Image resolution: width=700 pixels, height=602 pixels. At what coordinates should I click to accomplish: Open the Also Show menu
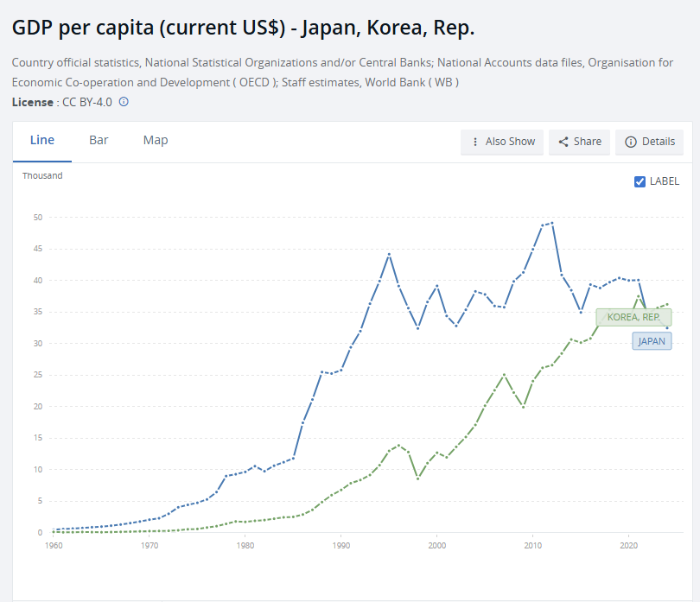click(x=502, y=142)
